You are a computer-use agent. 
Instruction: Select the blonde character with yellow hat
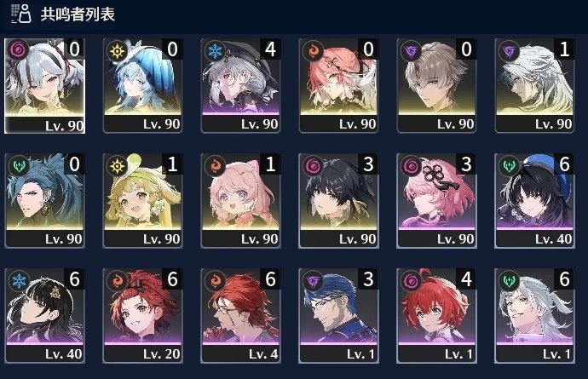pyautogui.click(x=142, y=200)
